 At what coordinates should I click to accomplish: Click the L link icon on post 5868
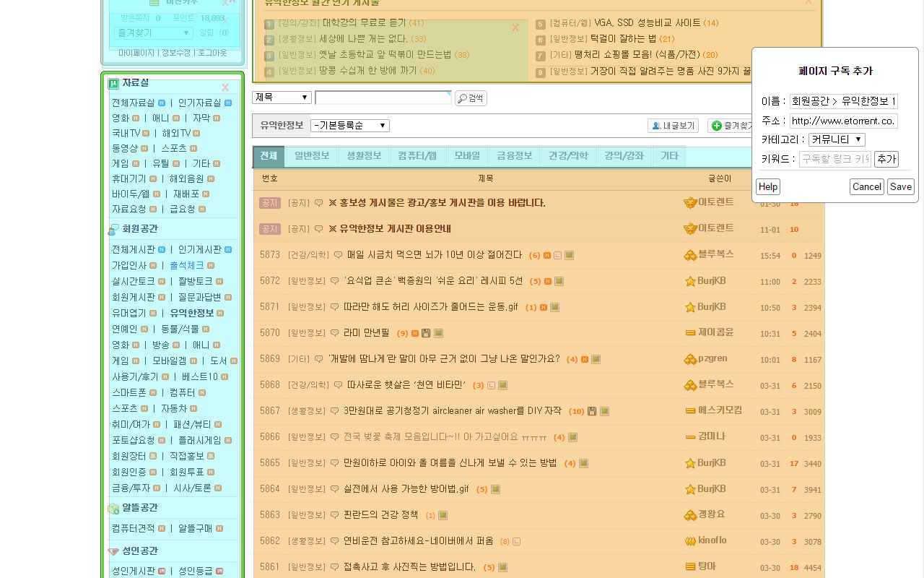click(x=492, y=385)
